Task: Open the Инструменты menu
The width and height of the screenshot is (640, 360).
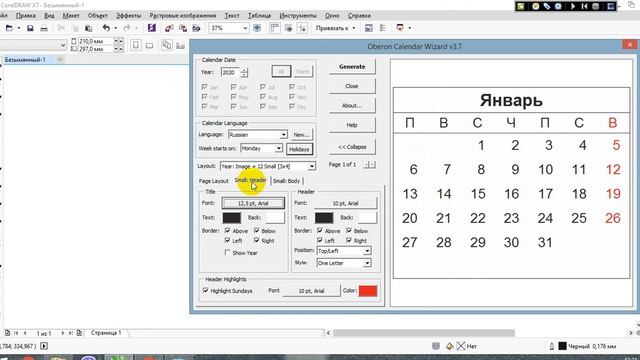Action: [x=298, y=16]
